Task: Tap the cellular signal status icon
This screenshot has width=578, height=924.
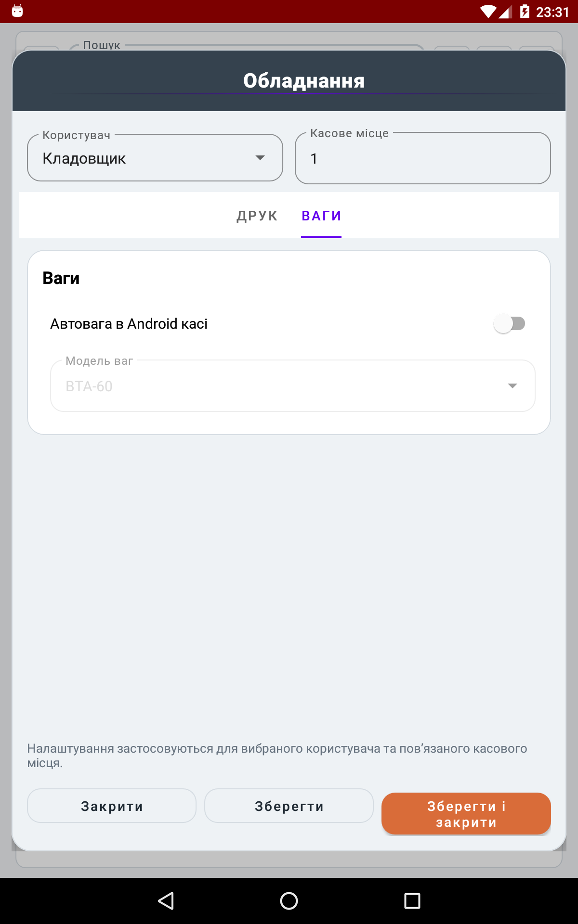Action: pyautogui.click(x=505, y=12)
